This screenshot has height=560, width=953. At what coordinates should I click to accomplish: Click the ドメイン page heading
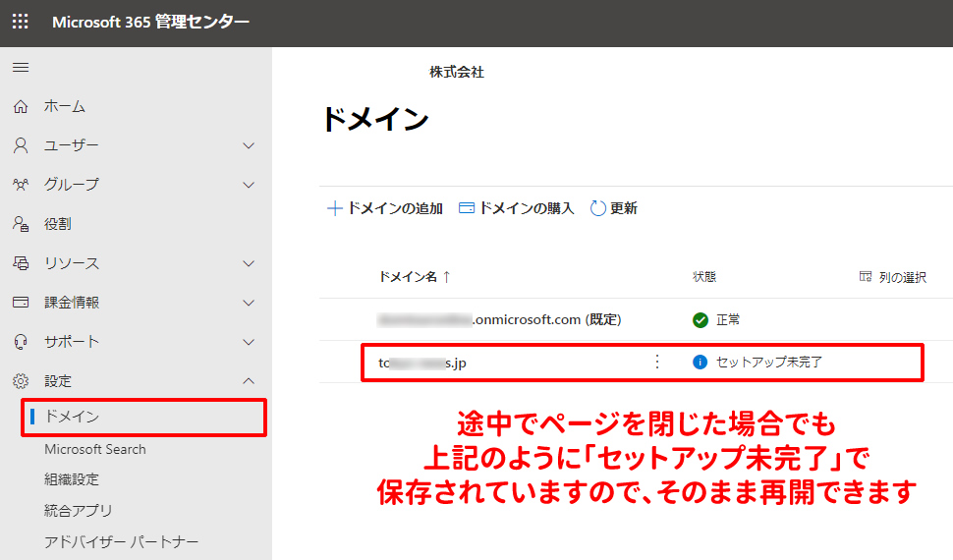click(x=375, y=119)
